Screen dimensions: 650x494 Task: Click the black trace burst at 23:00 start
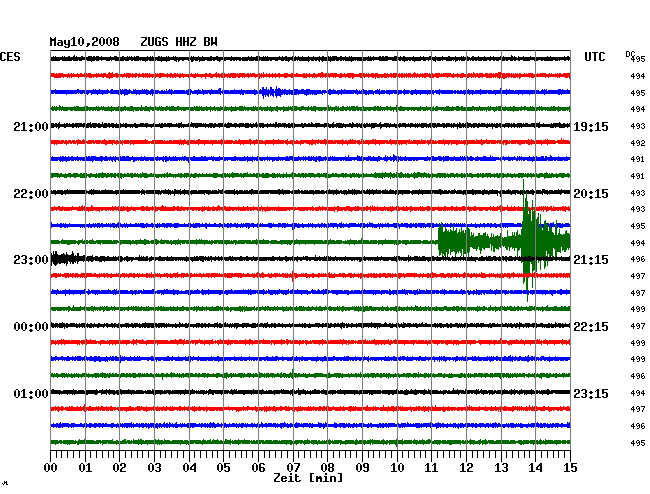click(66, 259)
